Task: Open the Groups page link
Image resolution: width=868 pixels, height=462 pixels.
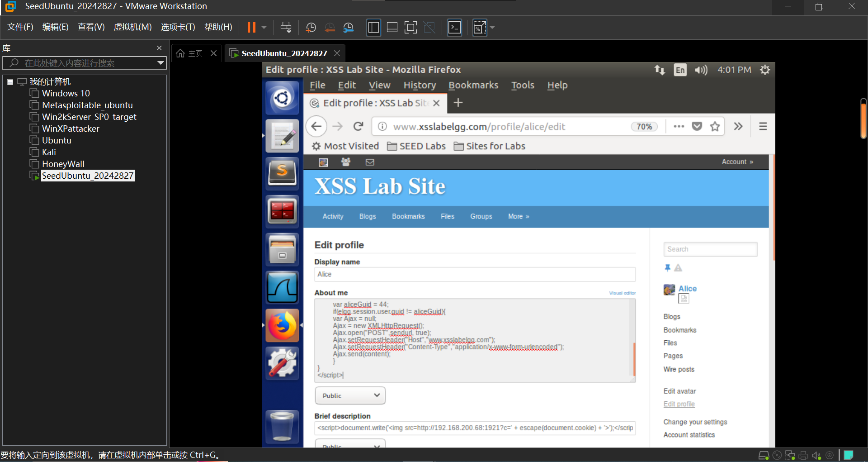Action: coord(481,217)
